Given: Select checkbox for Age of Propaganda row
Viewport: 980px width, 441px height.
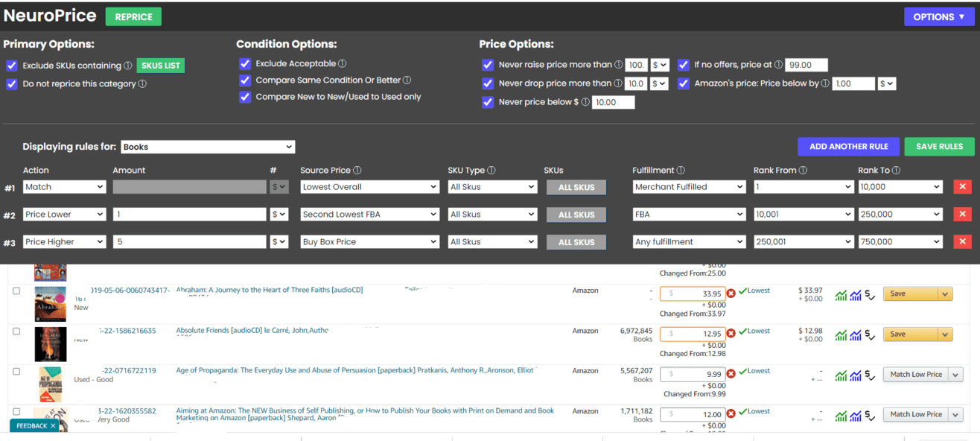Looking at the screenshot, I should point(16,371).
